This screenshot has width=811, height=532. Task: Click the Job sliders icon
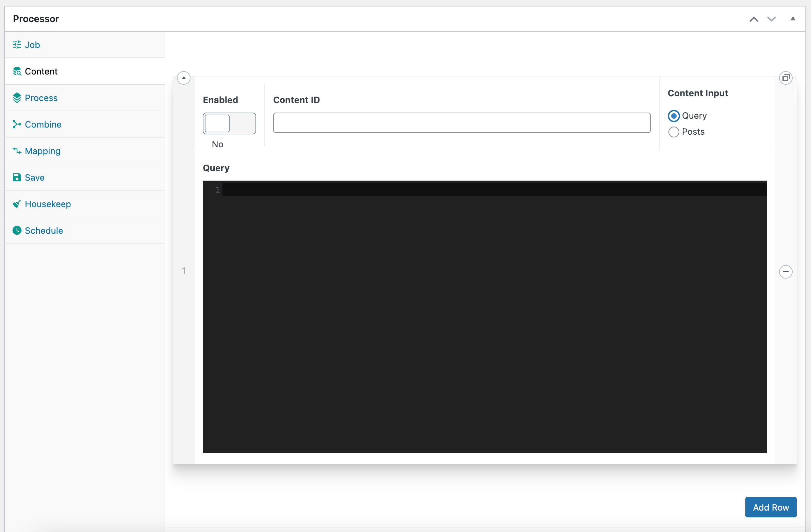pos(17,45)
